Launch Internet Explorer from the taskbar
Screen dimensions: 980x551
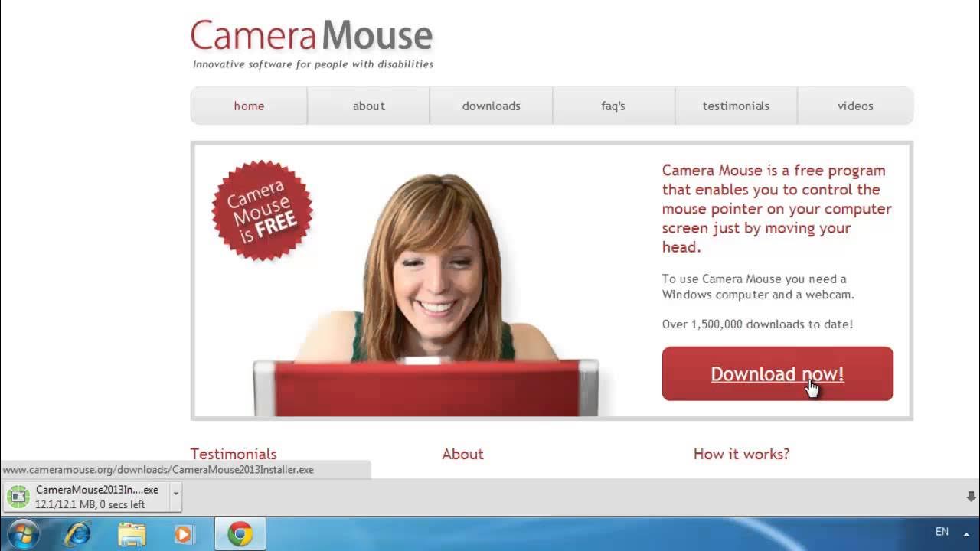click(77, 533)
